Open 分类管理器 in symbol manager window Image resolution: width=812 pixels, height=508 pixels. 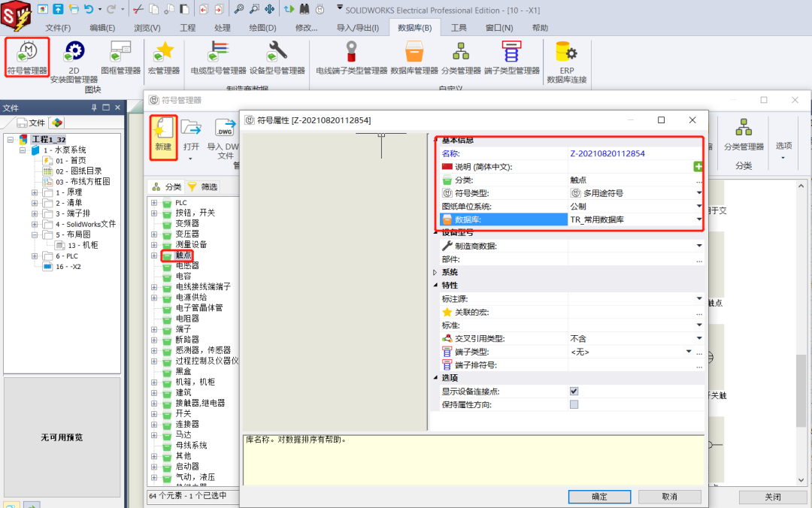coord(744,136)
